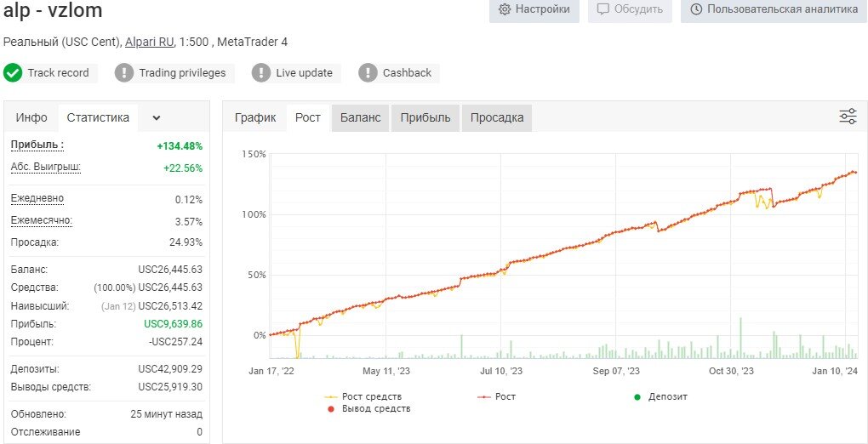This screenshot has height=444, width=868.
Task: Click the Просадка: label in statistics
Action: click(x=35, y=242)
